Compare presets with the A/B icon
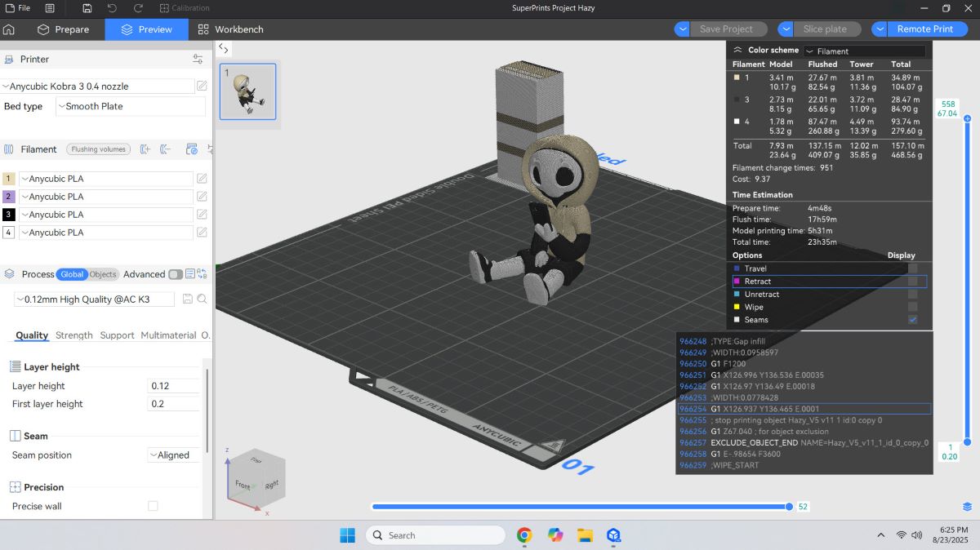The image size is (980, 550). coord(202,274)
